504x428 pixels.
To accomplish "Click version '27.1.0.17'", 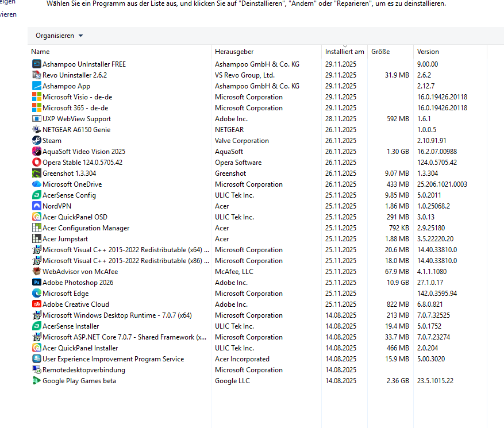I will [430, 283].
